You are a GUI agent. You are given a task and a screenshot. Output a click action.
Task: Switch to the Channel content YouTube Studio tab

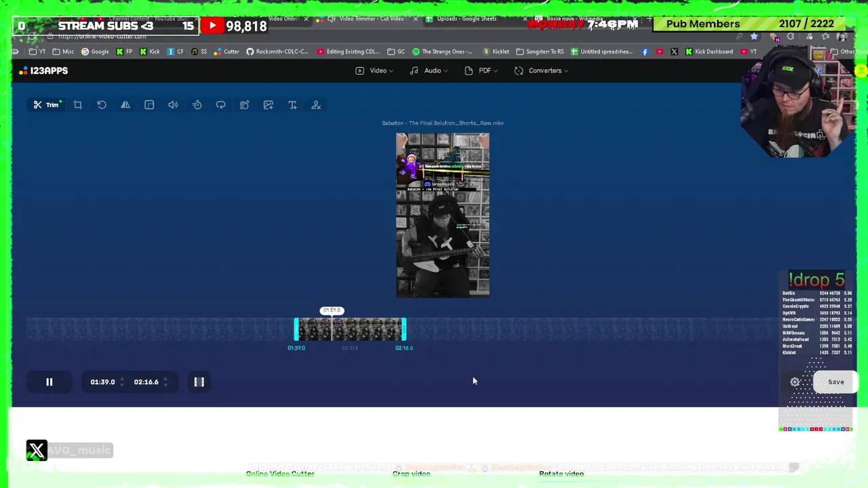pos(148,19)
